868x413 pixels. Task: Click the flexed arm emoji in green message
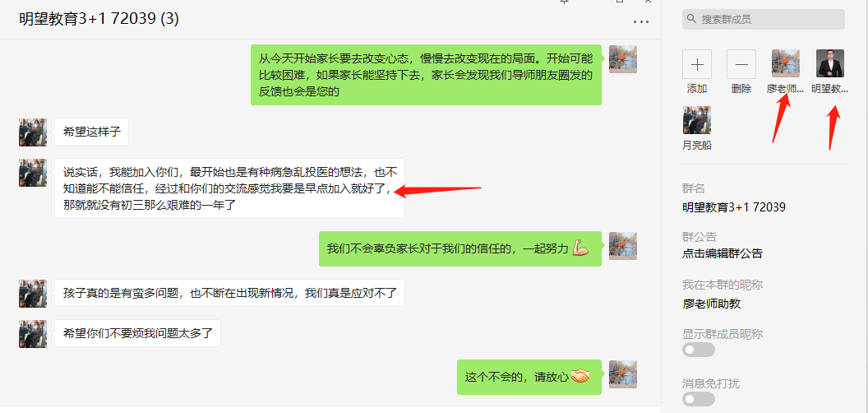click(x=580, y=248)
